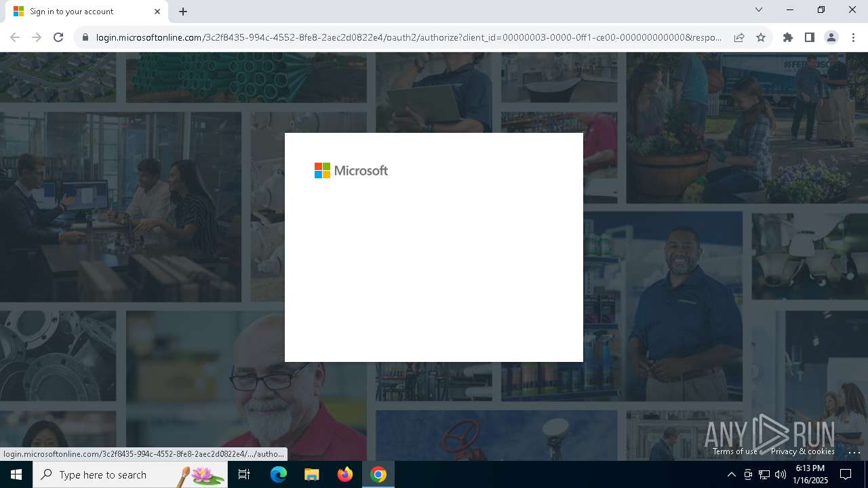Go forward using the forward arrow
The height and width of the screenshot is (488, 868).
click(x=37, y=37)
